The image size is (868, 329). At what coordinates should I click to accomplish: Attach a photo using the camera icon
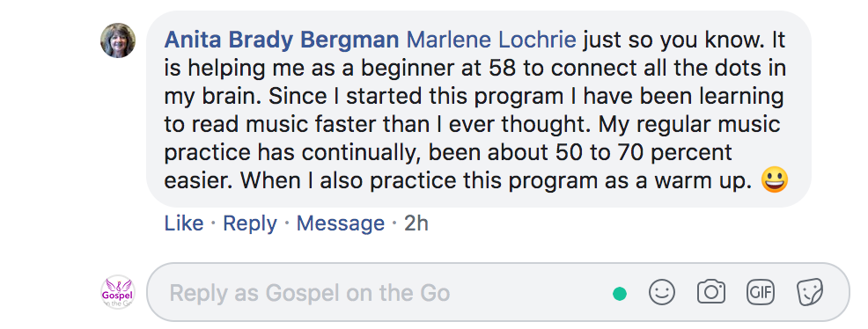pos(710,292)
